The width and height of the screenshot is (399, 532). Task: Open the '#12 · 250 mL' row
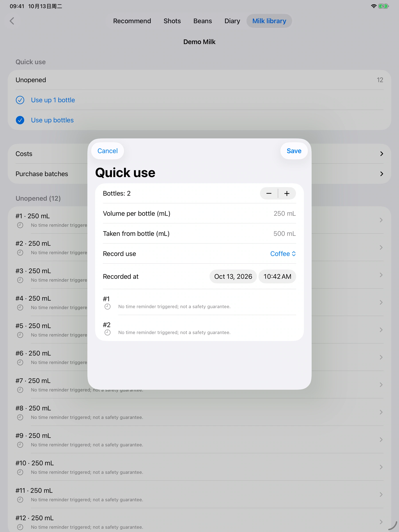click(199, 522)
